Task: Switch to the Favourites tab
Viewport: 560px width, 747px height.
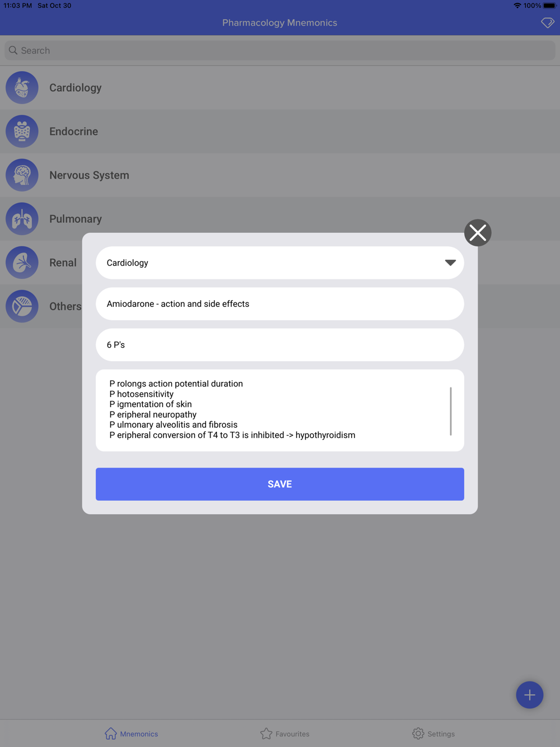Action: point(284,734)
